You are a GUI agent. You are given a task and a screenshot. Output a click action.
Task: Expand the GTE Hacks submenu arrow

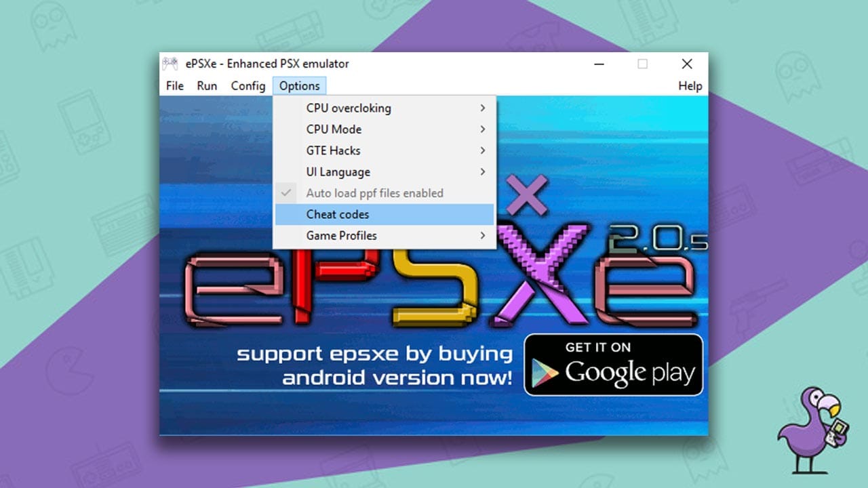pos(483,150)
